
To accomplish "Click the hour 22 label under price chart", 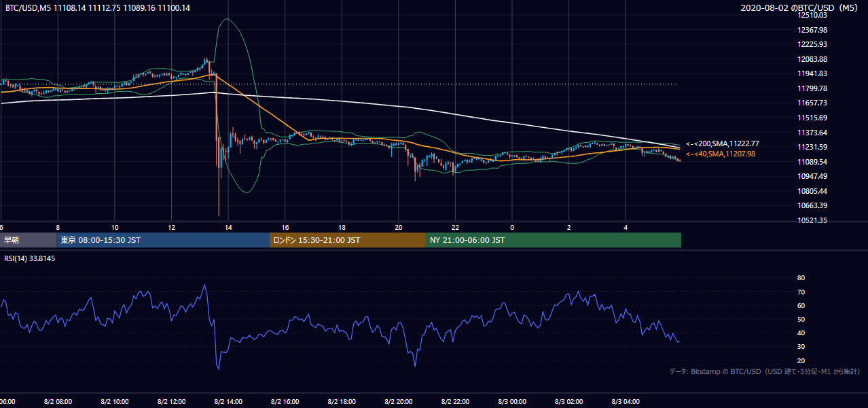I will (x=456, y=227).
